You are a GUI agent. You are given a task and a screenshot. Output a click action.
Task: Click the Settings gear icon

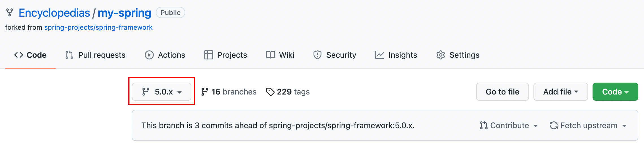(441, 55)
